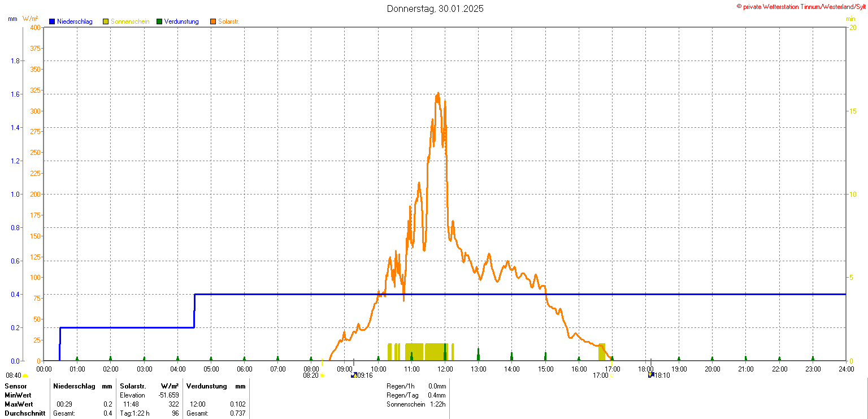The width and height of the screenshot is (868, 419).
Task: Click the sunrise icon beside 08:20
Action: (x=322, y=375)
